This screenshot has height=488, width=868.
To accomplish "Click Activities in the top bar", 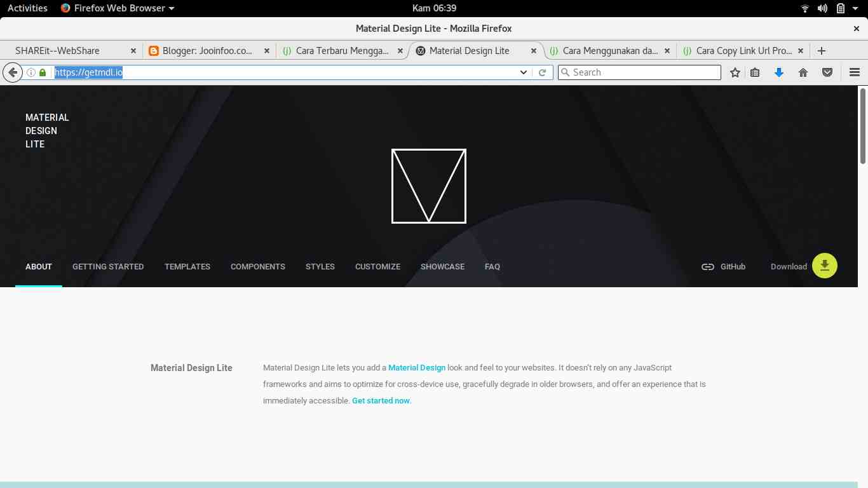I will (27, 8).
